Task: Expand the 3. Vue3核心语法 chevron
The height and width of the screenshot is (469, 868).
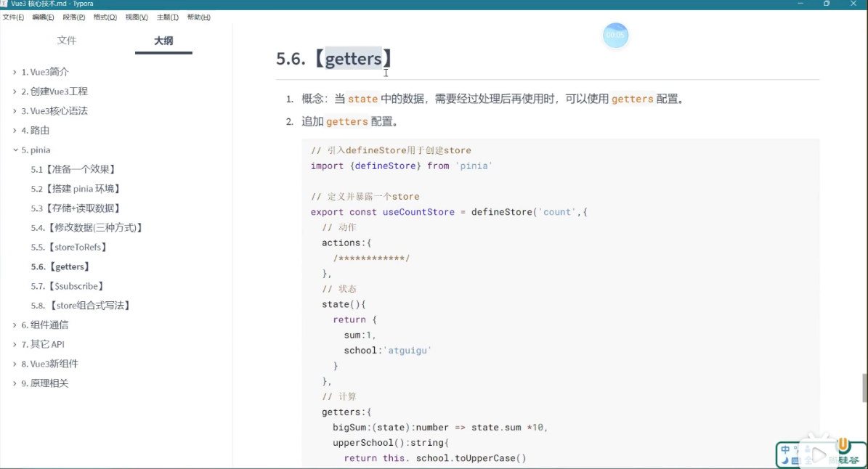Action: click(x=15, y=110)
